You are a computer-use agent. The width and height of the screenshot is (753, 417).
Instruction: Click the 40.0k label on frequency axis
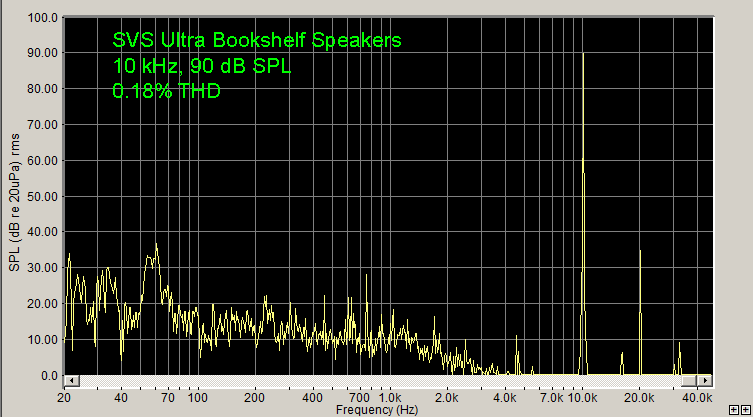(697, 397)
